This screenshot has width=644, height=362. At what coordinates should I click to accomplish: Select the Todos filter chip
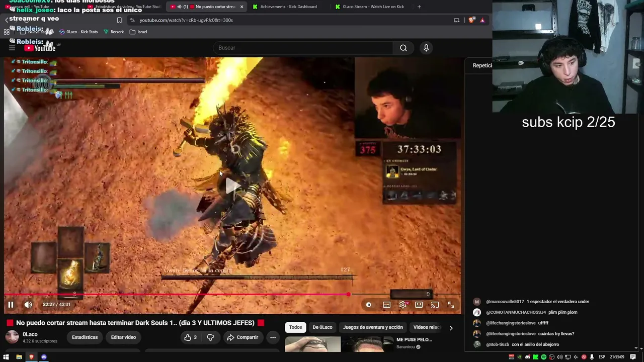(295, 327)
